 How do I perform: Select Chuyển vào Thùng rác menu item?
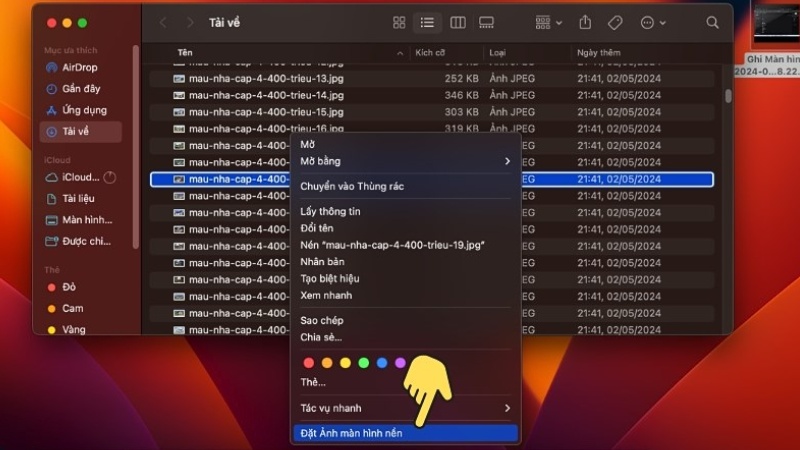pos(352,186)
